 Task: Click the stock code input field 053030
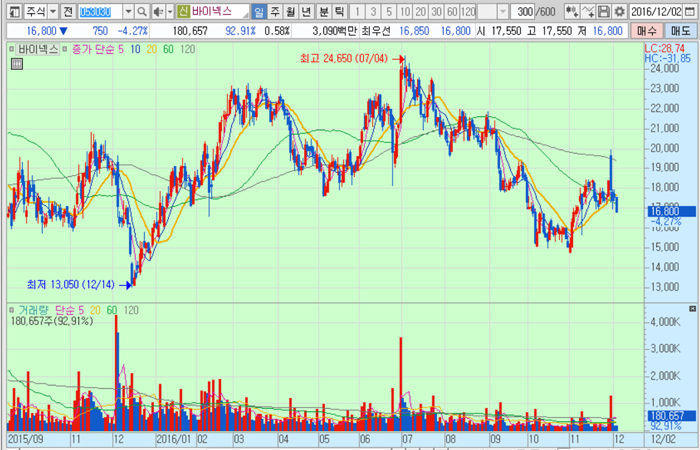98,11
